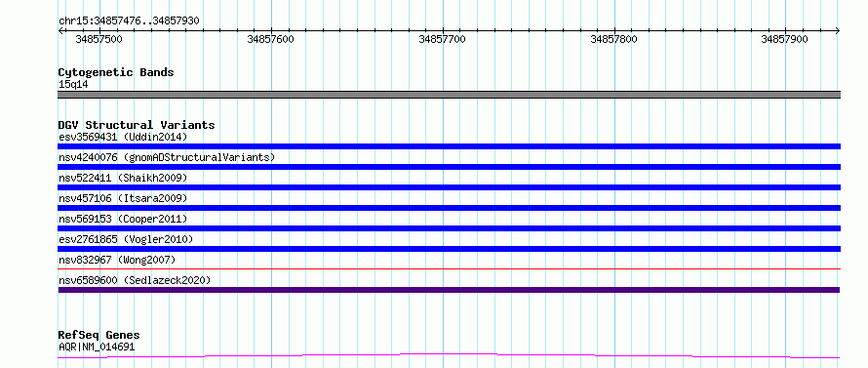Click the 34857600 ruler position label
This screenshot has width=868, height=368.
coord(270,39)
